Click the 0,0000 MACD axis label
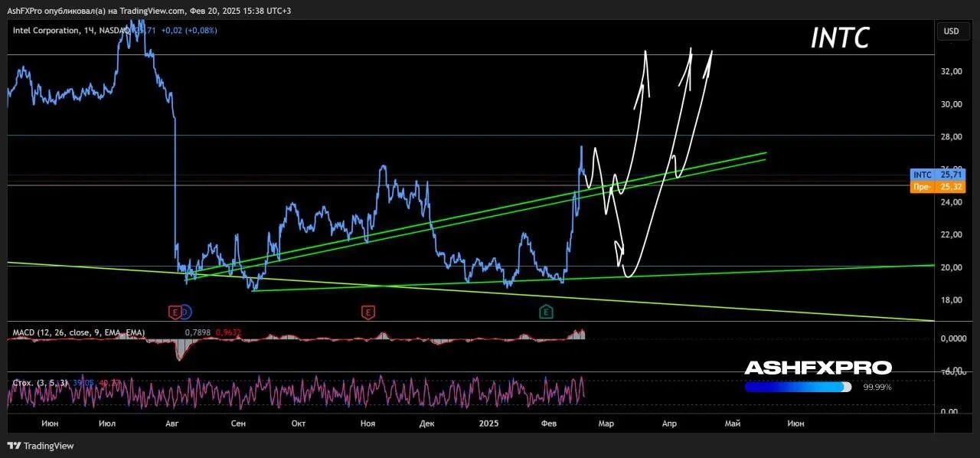Viewport: 980px width, 458px height. tap(952, 338)
